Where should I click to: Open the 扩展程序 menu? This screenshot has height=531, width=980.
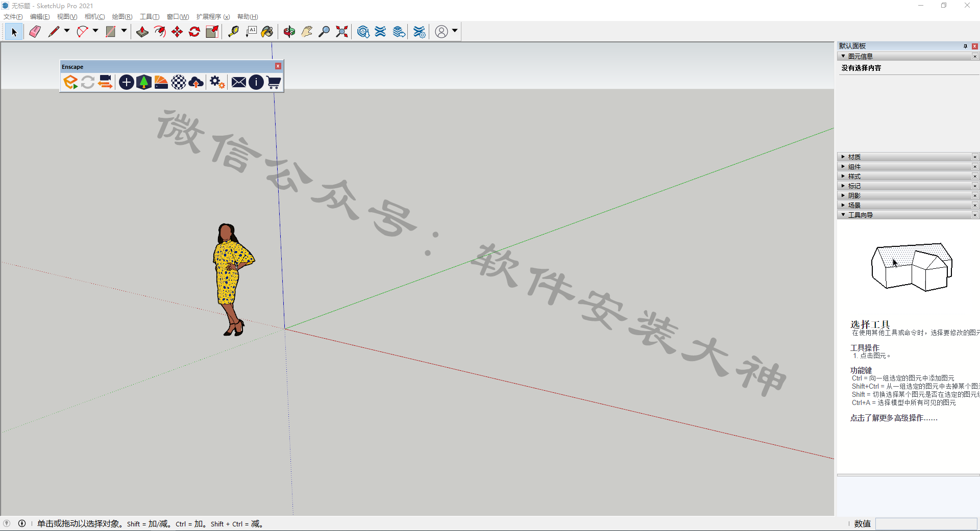tap(213, 17)
